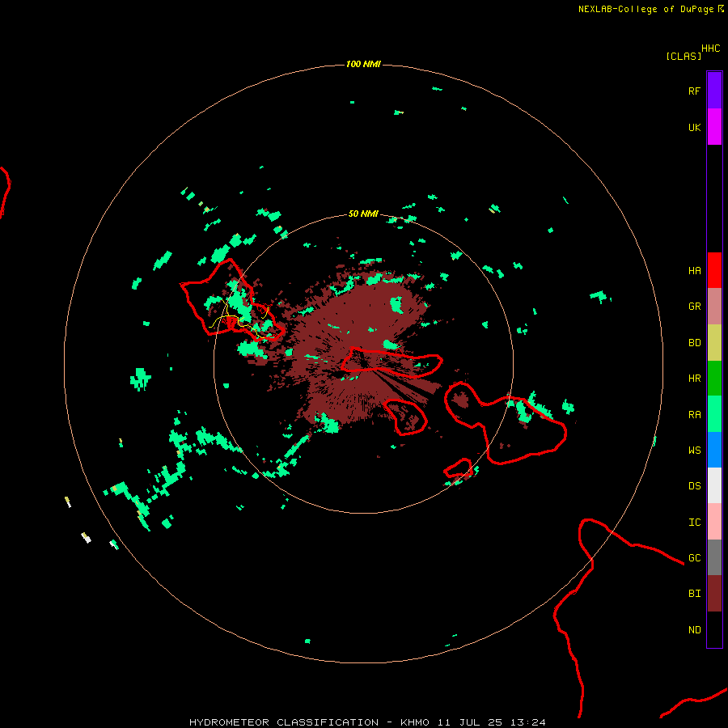728x728 pixels.
Task: Click the '[CLAS]' units label
Action: pos(684,56)
